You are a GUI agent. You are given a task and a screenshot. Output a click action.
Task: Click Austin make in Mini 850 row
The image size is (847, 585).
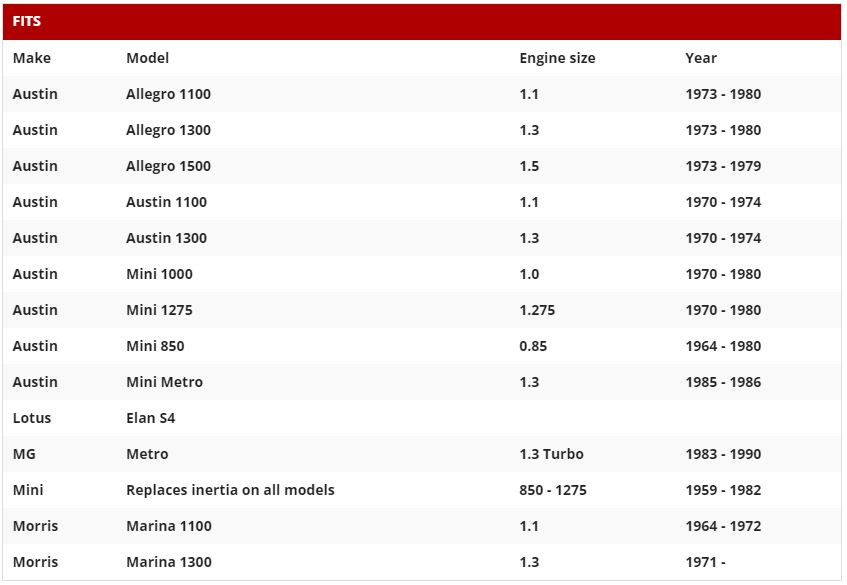[x=35, y=346]
